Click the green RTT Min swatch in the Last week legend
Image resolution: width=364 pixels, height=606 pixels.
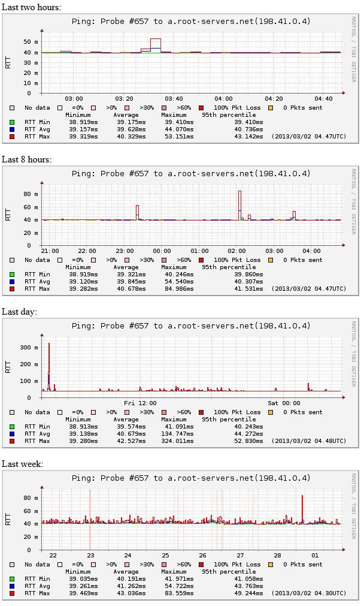12,578
